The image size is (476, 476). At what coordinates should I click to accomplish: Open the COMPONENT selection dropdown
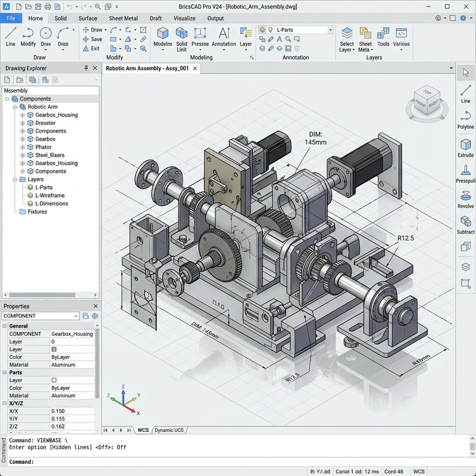pyautogui.click(x=76, y=316)
